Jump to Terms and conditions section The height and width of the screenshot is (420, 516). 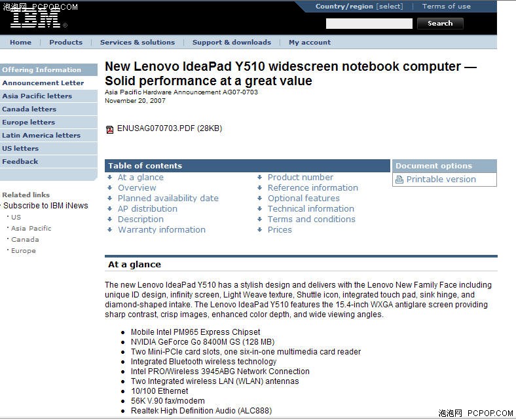pyautogui.click(x=311, y=220)
